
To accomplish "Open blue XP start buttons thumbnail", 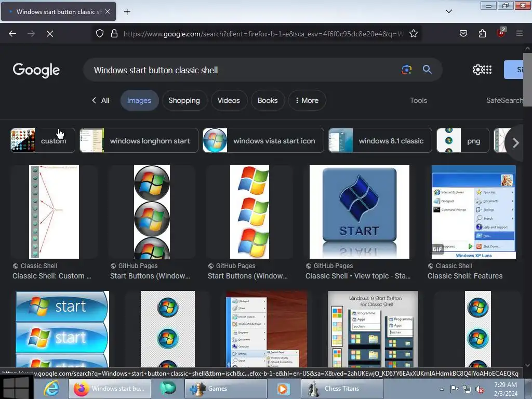I will pyautogui.click(x=62, y=329).
